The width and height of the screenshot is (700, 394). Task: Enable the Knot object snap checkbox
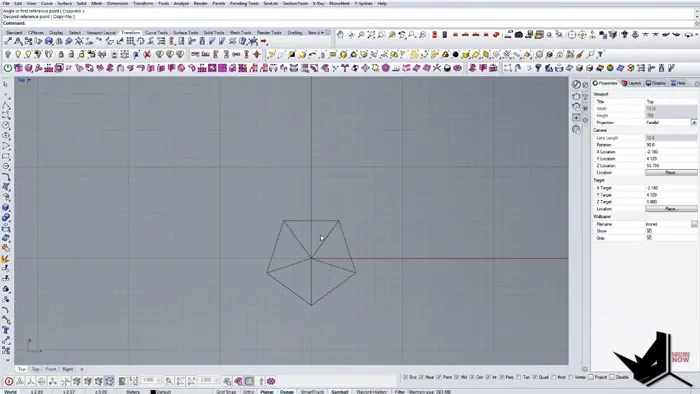pos(554,377)
